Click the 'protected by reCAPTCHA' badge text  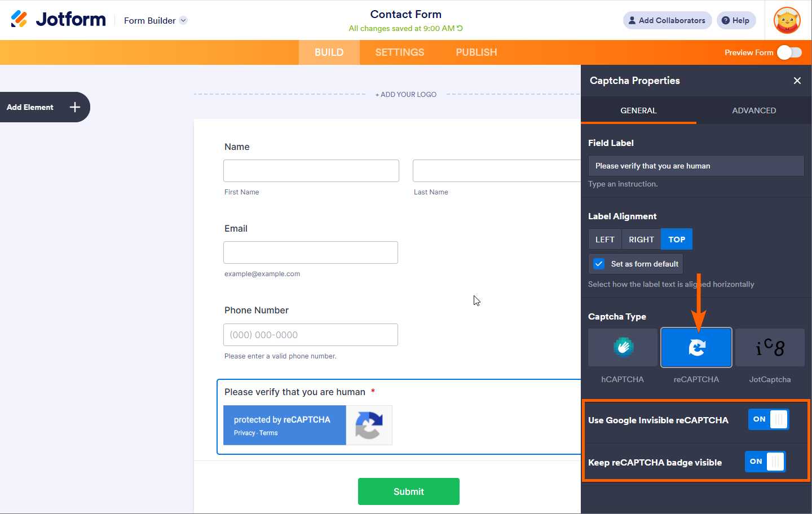282,420
